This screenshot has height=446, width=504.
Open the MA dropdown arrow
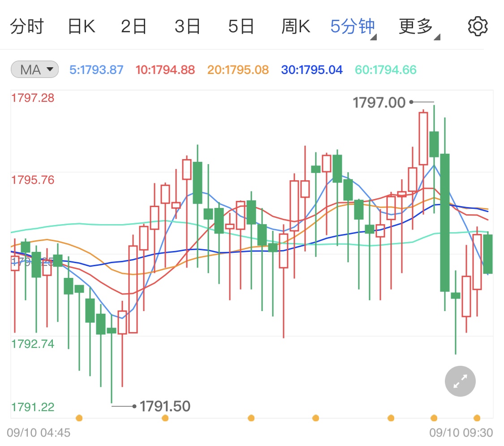coord(50,69)
